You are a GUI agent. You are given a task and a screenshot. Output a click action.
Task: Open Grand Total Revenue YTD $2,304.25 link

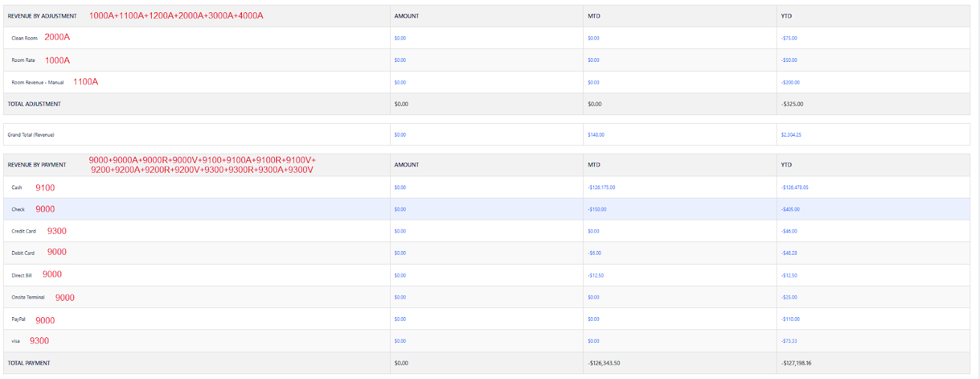791,135
